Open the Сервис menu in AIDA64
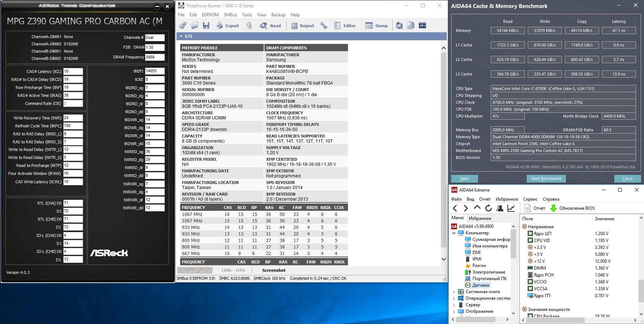This screenshot has width=644, height=324. [x=530, y=199]
